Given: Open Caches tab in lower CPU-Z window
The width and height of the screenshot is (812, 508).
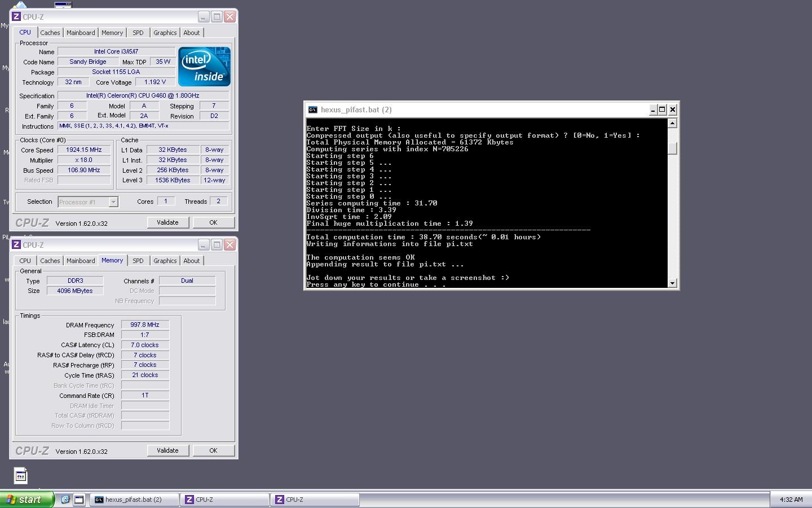Looking at the screenshot, I should pyautogui.click(x=50, y=261).
